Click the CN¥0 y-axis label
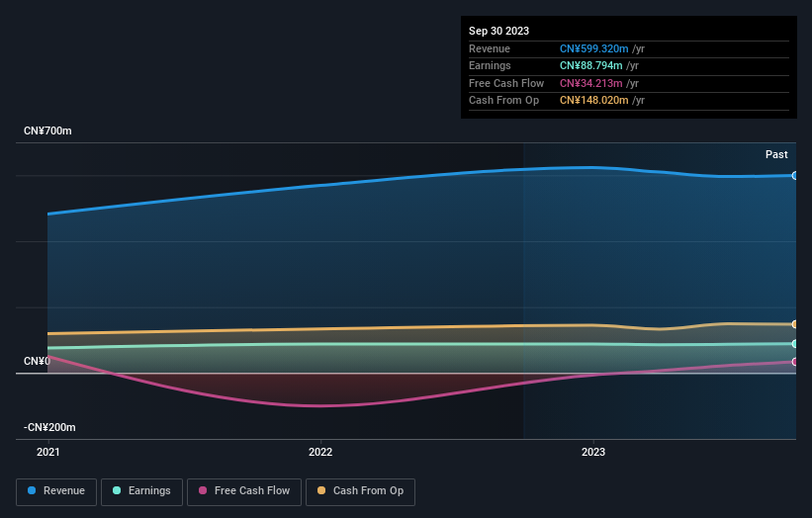Image resolution: width=812 pixels, height=518 pixels. pos(37,361)
